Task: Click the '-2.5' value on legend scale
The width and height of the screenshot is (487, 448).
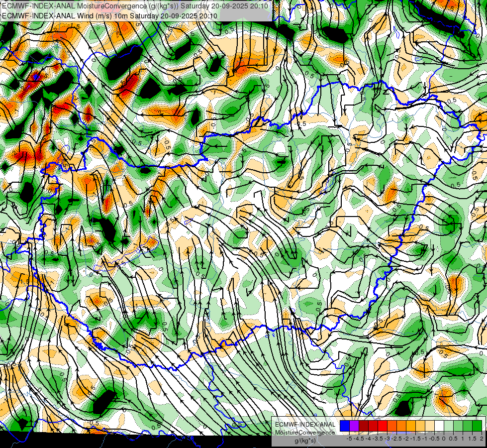Action: (x=396, y=439)
